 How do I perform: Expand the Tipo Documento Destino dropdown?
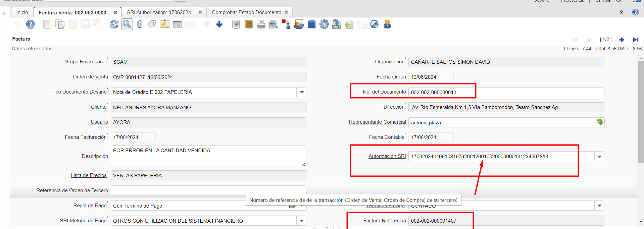pyautogui.click(x=301, y=92)
